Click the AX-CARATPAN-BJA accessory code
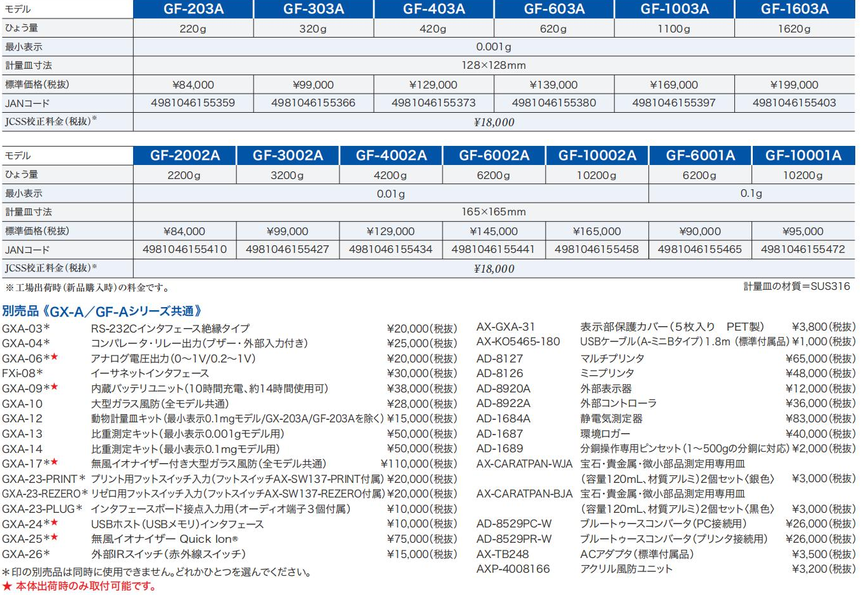The image size is (868, 595). 525,494
